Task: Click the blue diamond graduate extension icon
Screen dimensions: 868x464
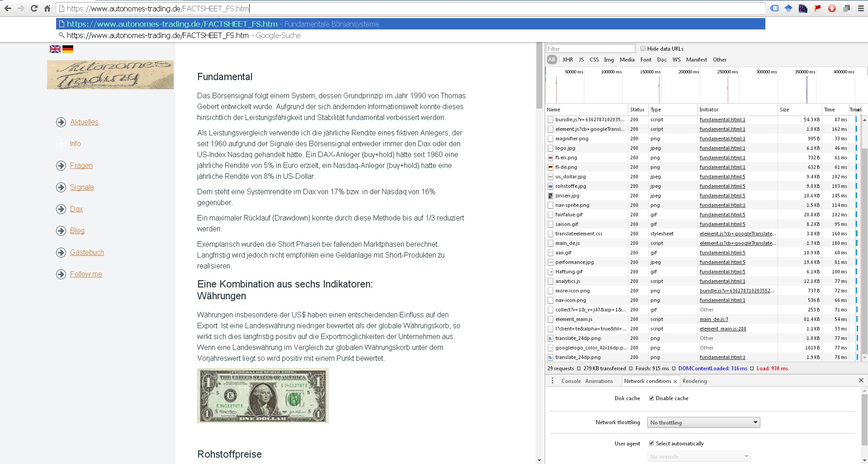Action: (788, 8)
